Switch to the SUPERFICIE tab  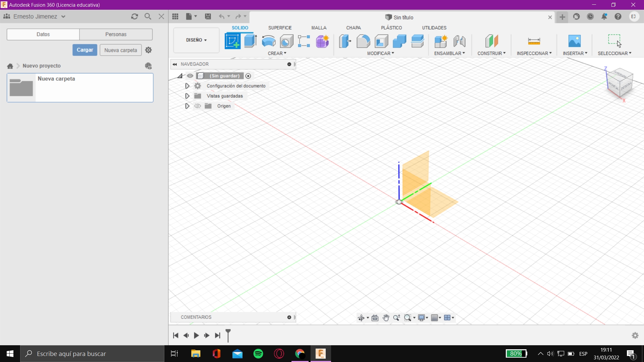(280, 28)
